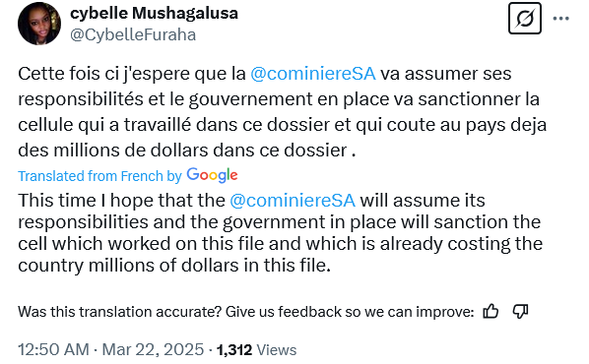Click the 1,312 view count number

tap(234, 350)
